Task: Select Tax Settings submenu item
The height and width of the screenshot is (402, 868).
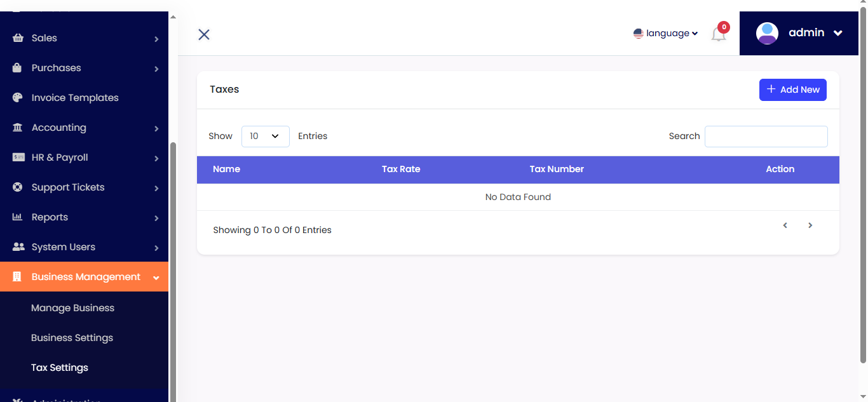Action: pyautogui.click(x=60, y=368)
